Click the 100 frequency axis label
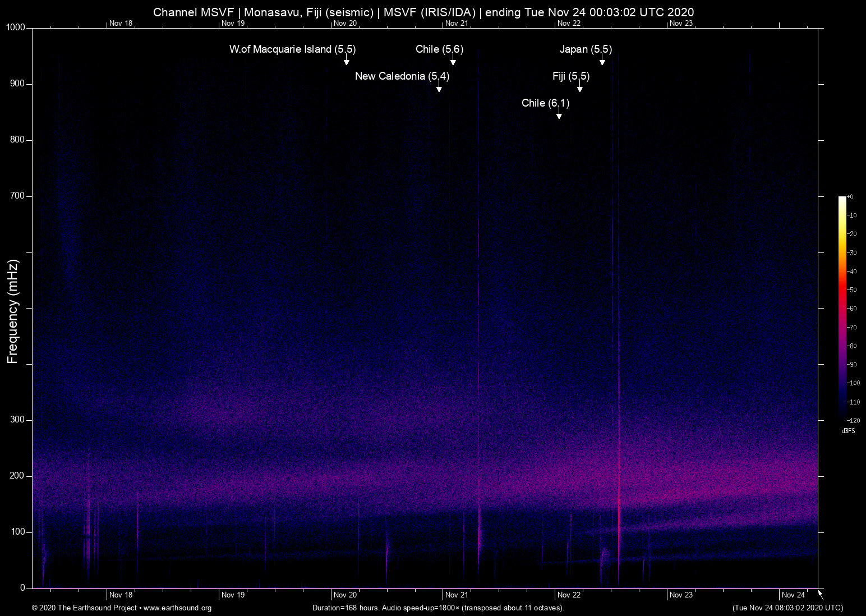 coord(18,532)
